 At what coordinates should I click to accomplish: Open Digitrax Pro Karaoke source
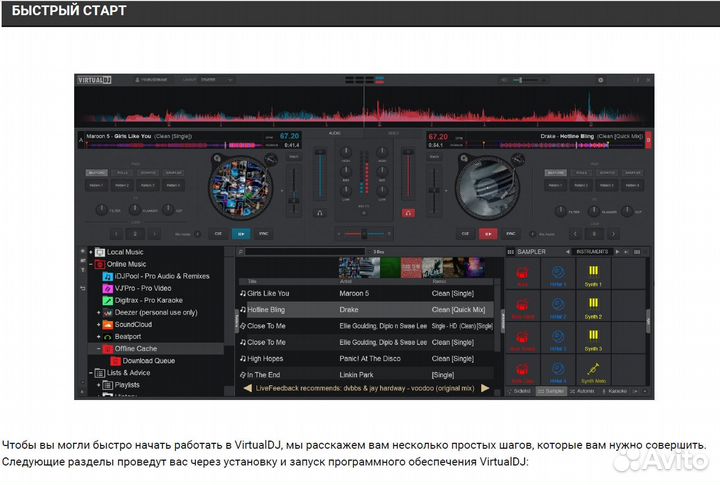point(142,300)
